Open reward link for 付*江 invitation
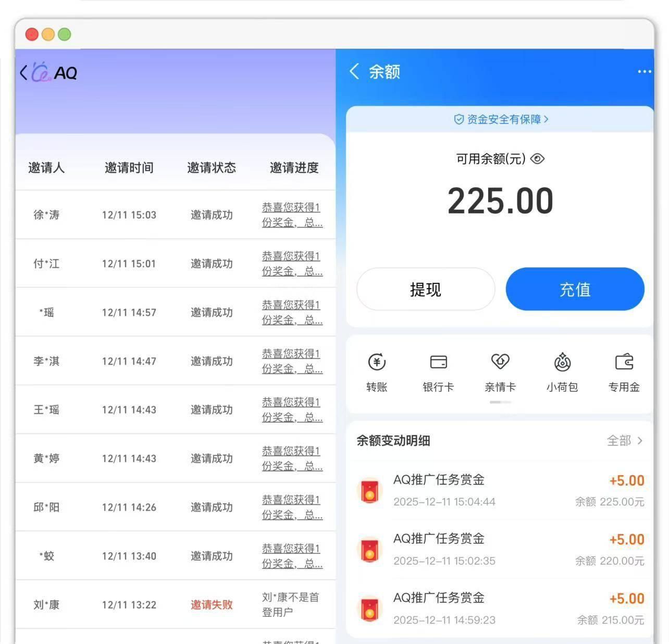This screenshot has height=644, width=669. point(292,264)
